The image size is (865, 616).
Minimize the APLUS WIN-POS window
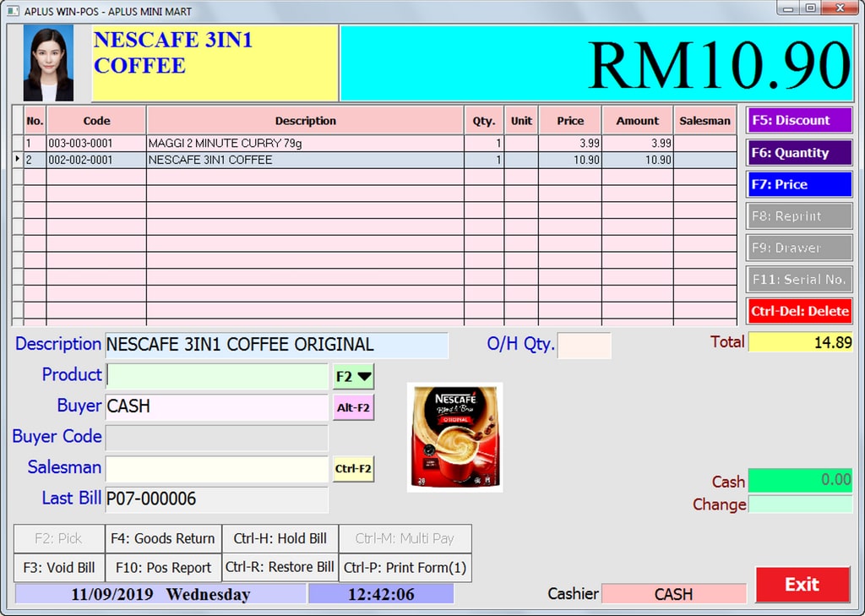(788, 8)
